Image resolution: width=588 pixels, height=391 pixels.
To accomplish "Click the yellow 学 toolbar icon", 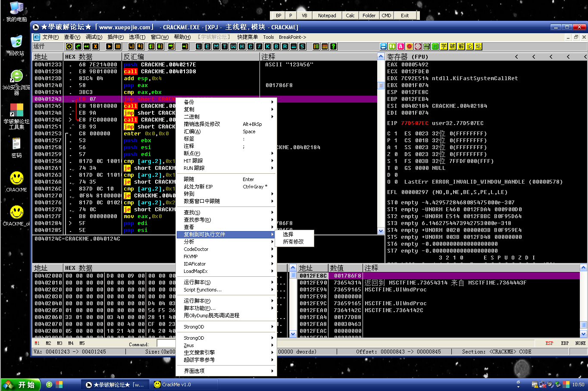I will [x=444, y=46].
